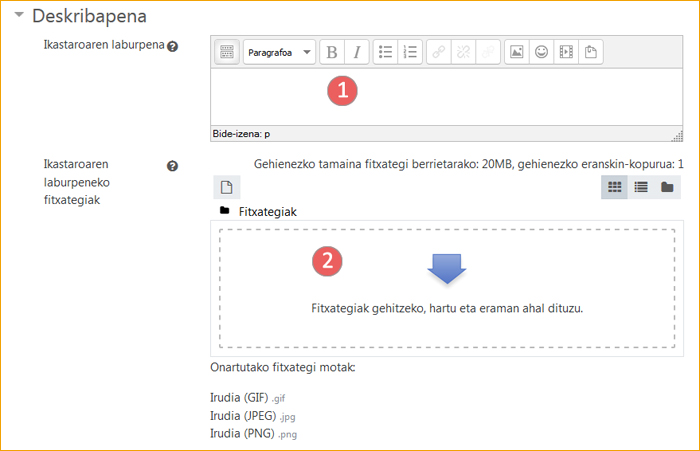Viewport: 700px width, 451px height.
Task: Click the file drop zone area
Action: (446, 288)
